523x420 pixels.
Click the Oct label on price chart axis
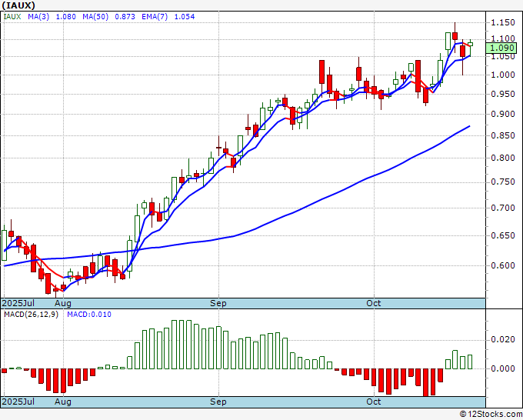[374, 303]
